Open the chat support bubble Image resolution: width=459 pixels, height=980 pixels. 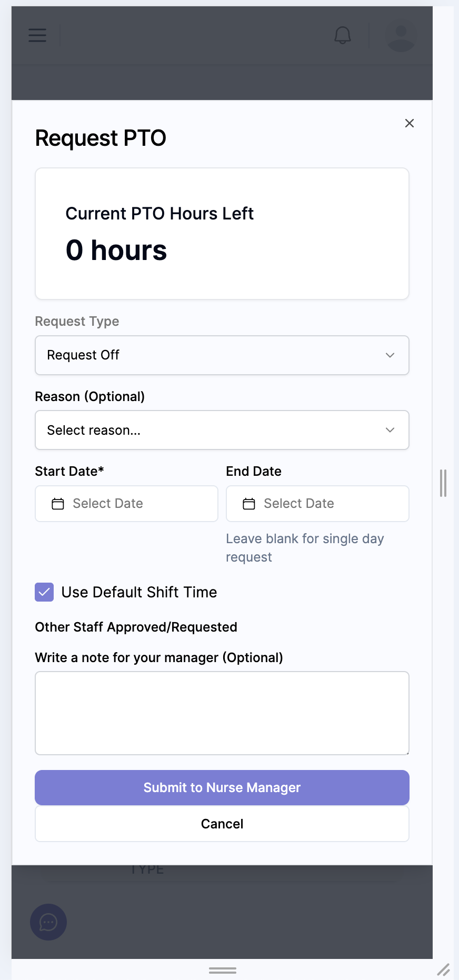coord(48,922)
